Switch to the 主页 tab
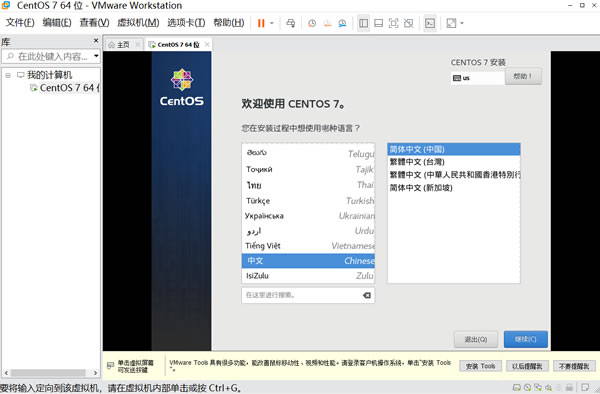This screenshot has width=600, height=394. [119, 45]
